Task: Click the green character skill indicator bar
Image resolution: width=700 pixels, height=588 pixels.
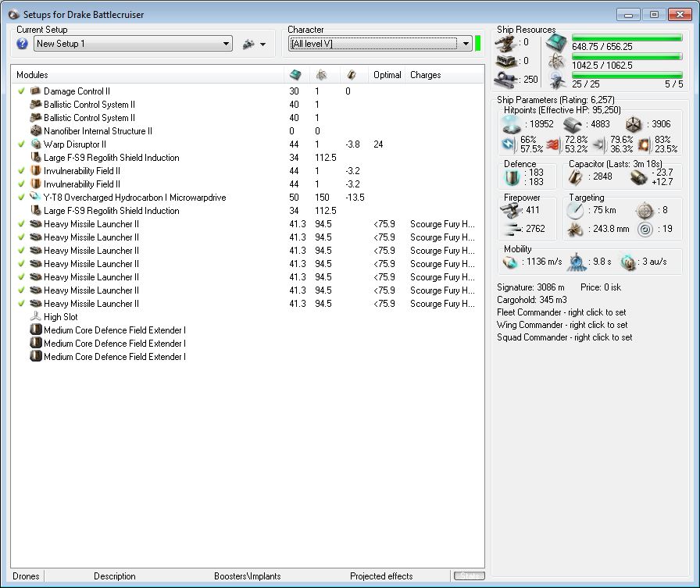Action: click(x=477, y=44)
